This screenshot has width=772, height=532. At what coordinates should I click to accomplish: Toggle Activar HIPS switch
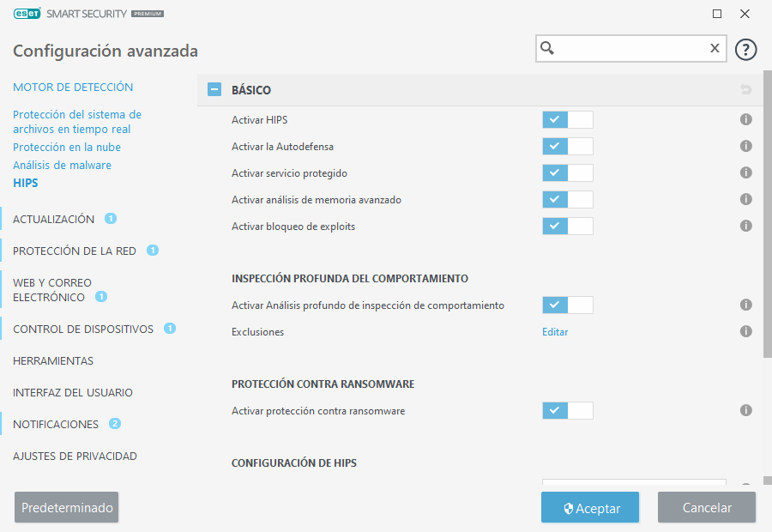(x=568, y=120)
